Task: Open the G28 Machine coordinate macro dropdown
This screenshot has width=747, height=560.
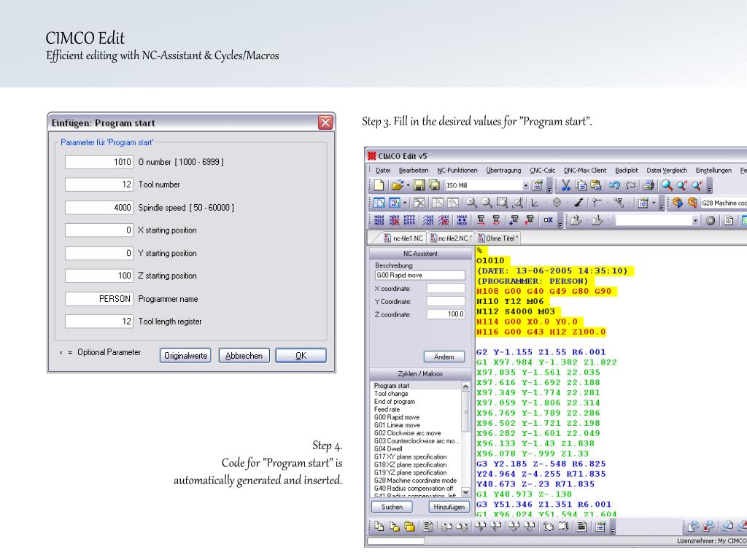Action: click(x=723, y=203)
